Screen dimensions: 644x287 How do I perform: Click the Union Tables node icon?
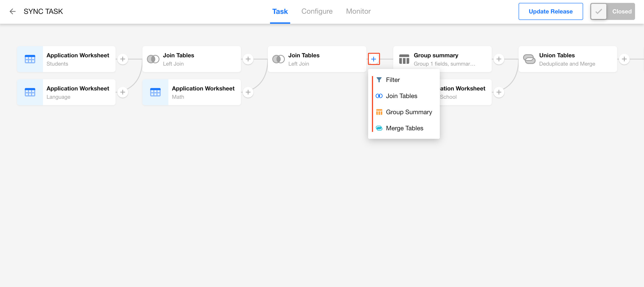(x=529, y=59)
